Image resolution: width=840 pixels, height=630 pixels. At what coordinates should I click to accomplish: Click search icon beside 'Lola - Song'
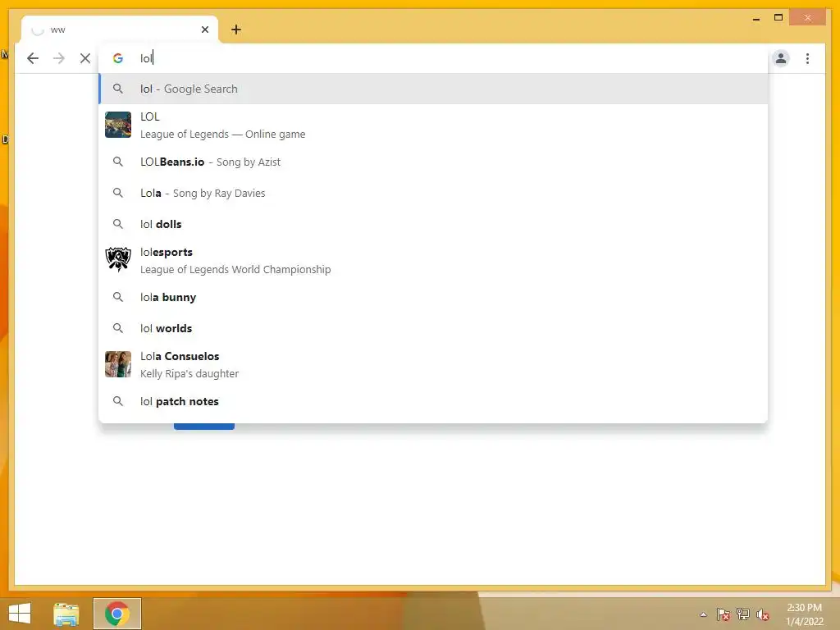(118, 193)
